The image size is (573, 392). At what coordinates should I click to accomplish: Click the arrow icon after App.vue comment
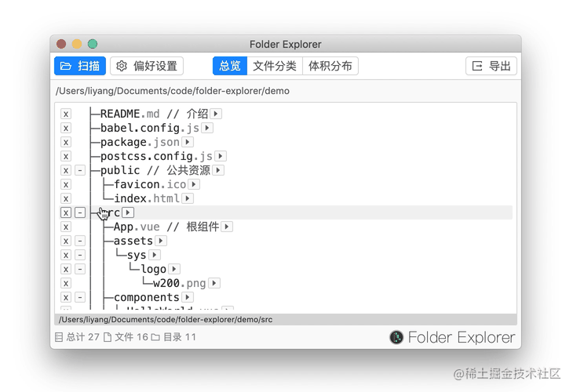pos(227,227)
